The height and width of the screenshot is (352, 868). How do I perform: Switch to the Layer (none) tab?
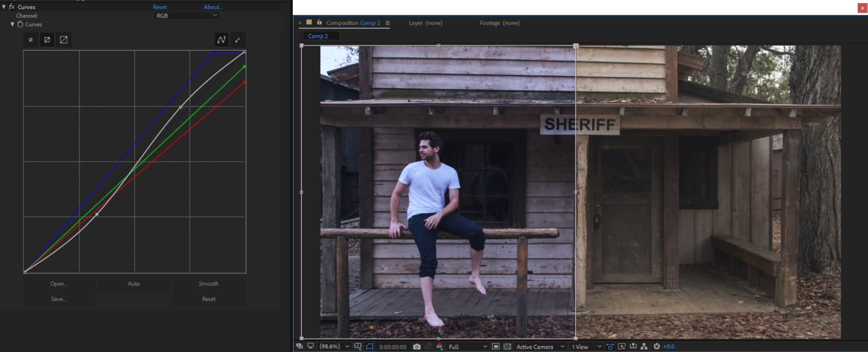coord(425,23)
